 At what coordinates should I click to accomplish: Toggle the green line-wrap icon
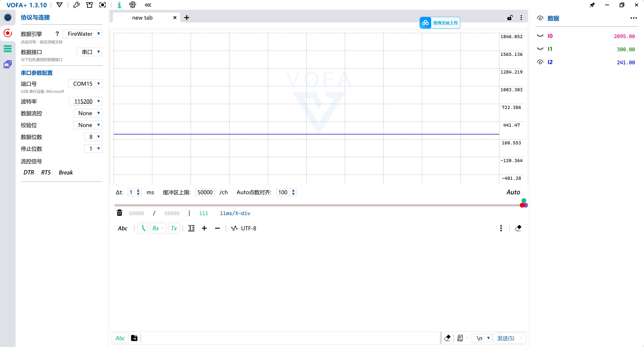coord(143,228)
